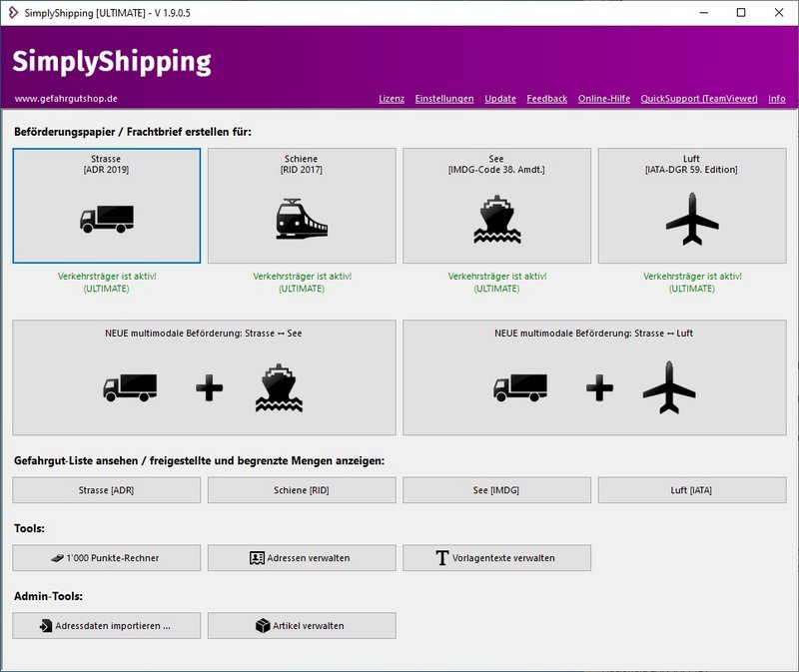Open Adressen verwalten address manager

pyautogui.click(x=302, y=557)
